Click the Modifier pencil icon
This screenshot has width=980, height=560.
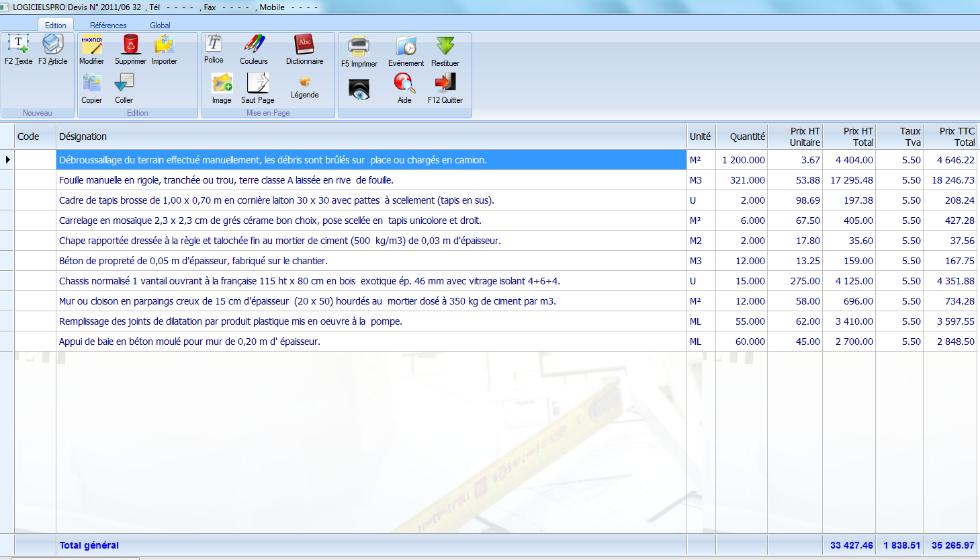[x=91, y=45]
